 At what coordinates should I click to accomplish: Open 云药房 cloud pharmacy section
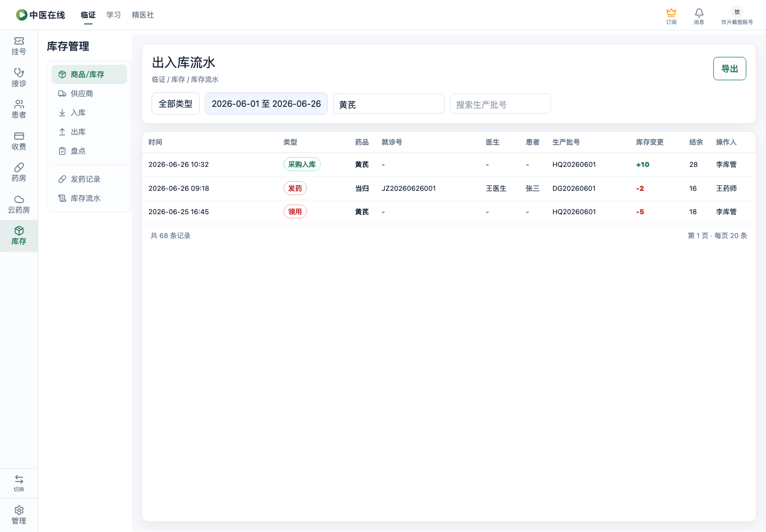pyautogui.click(x=19, y=205)
